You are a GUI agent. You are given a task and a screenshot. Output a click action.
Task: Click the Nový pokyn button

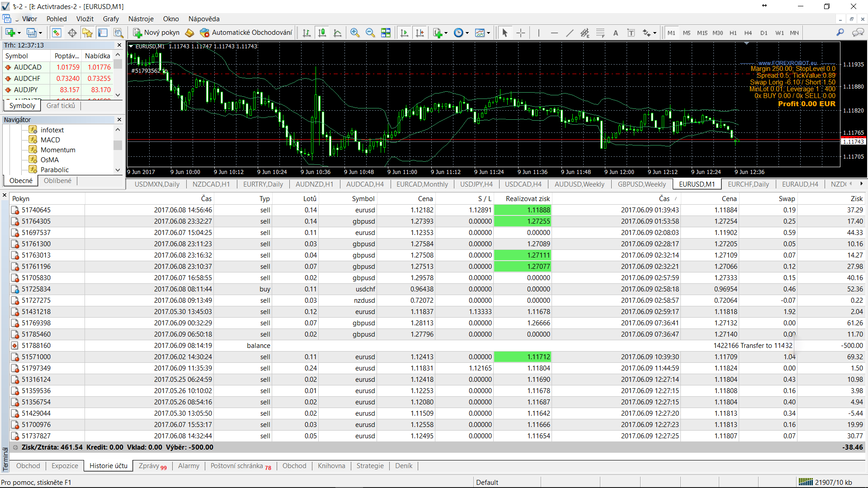[x=156, y=33]
